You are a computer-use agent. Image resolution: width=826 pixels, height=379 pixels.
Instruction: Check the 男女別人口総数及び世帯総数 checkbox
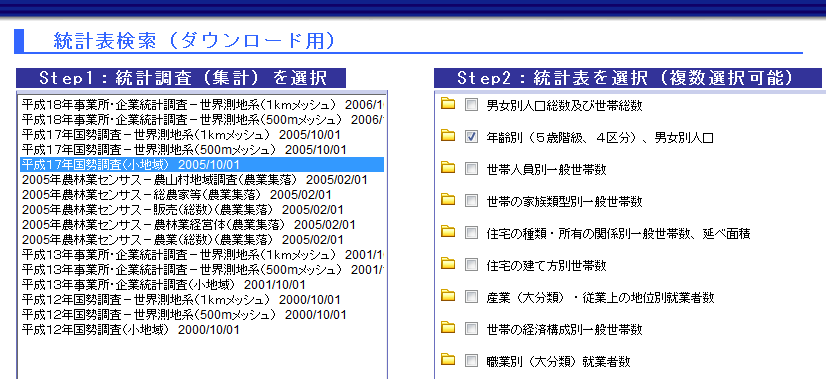[470, 105]
